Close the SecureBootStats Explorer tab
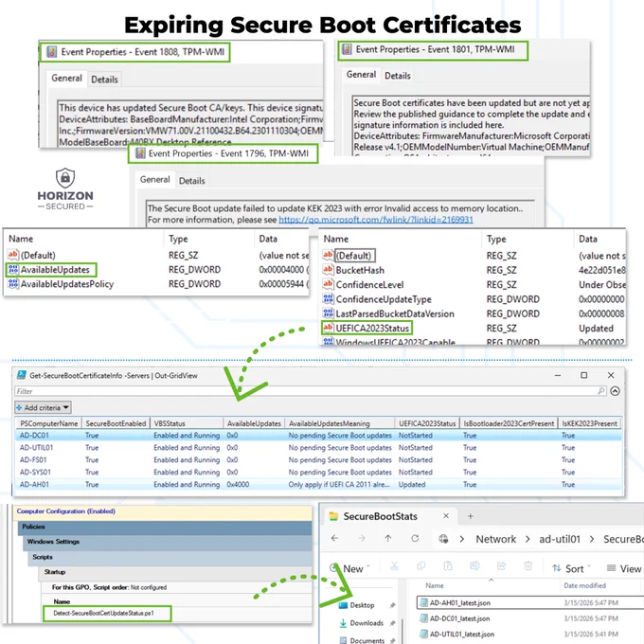 coord(446,516)
